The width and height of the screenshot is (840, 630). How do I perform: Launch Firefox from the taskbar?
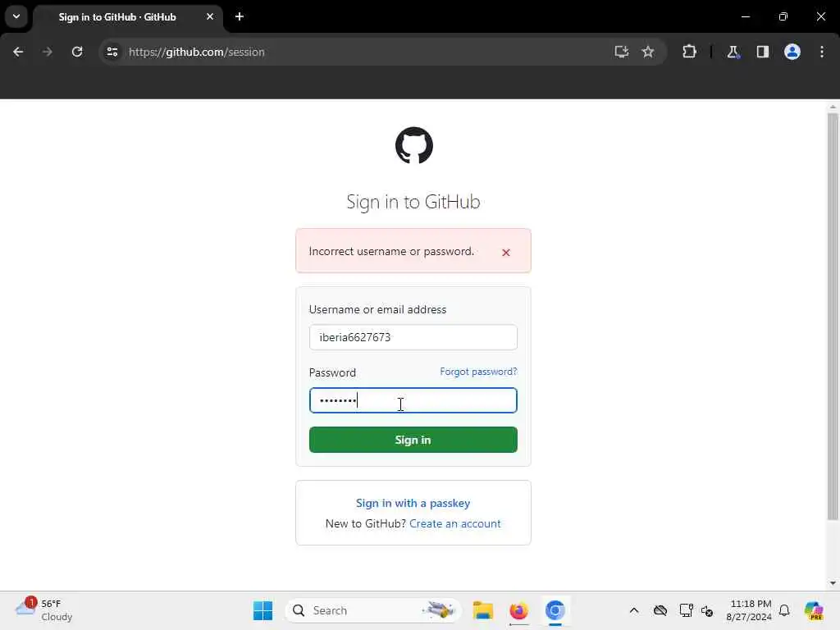click(518, 610)
